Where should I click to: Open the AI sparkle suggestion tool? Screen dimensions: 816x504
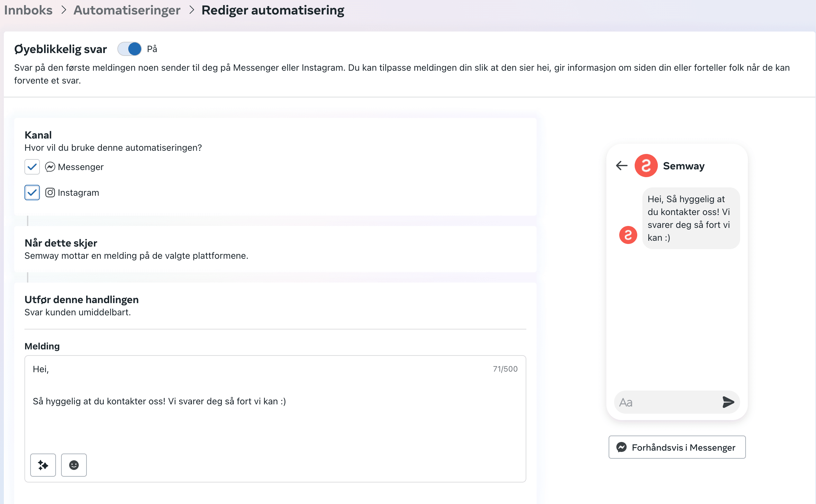pos(43,465)
